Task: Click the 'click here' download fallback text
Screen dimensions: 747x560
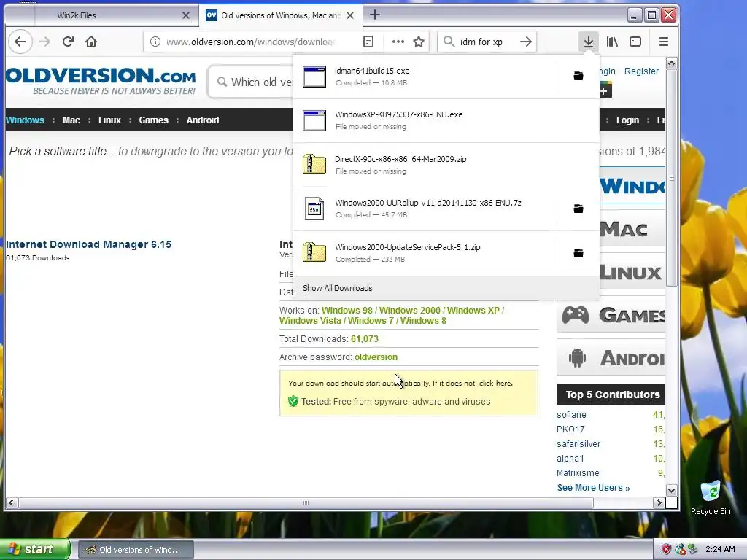Action: (495, 384)
